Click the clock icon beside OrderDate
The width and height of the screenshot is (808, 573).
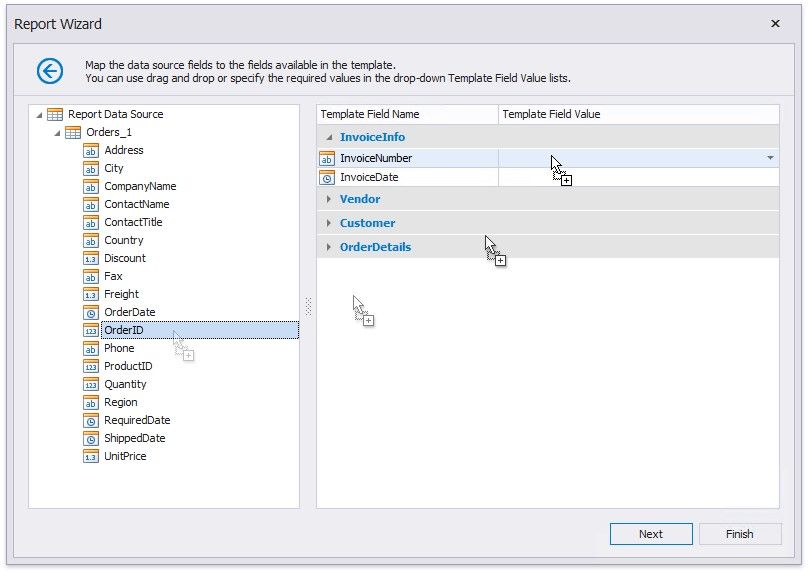[x=91, y=312]
